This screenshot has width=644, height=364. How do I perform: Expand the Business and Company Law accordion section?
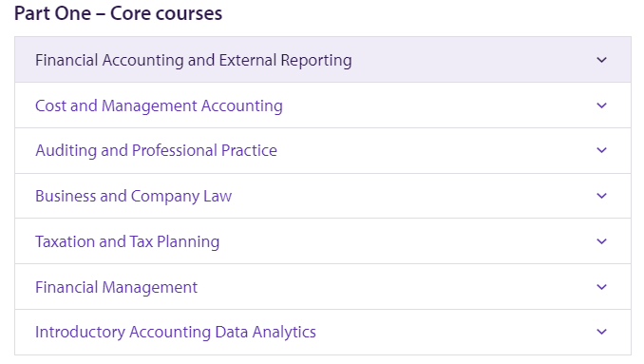coord(323,196)
